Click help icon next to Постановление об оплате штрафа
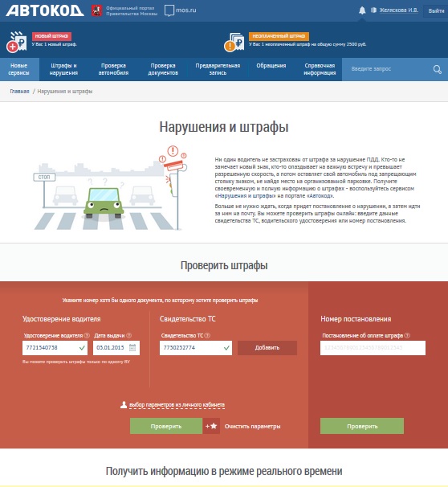448x487 pixels. 407,335
